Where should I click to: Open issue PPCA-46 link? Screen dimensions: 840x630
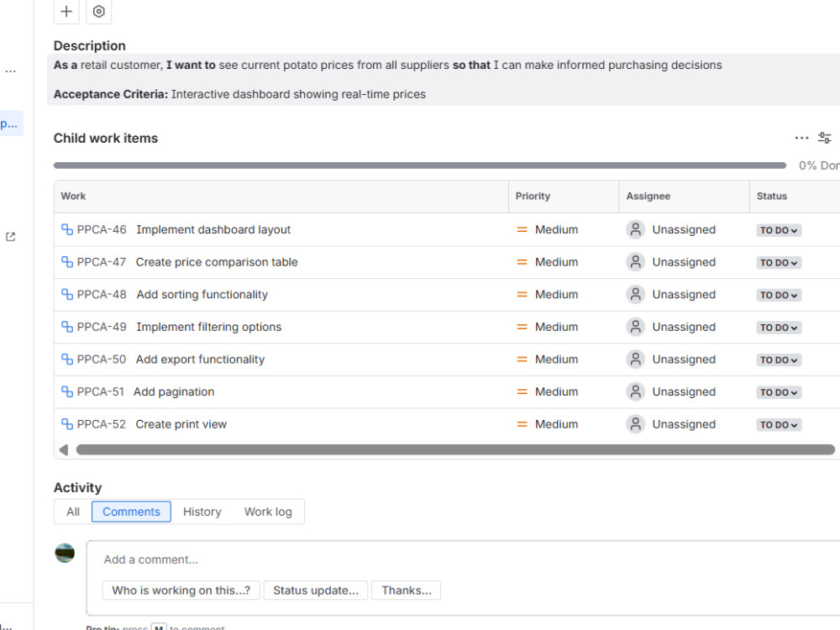(102, 230)
